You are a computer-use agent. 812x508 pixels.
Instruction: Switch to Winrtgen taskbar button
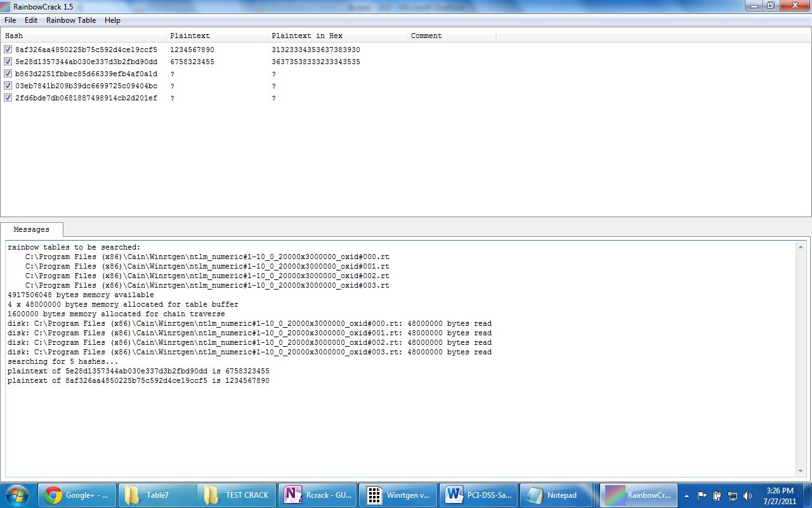pos(398,495)
